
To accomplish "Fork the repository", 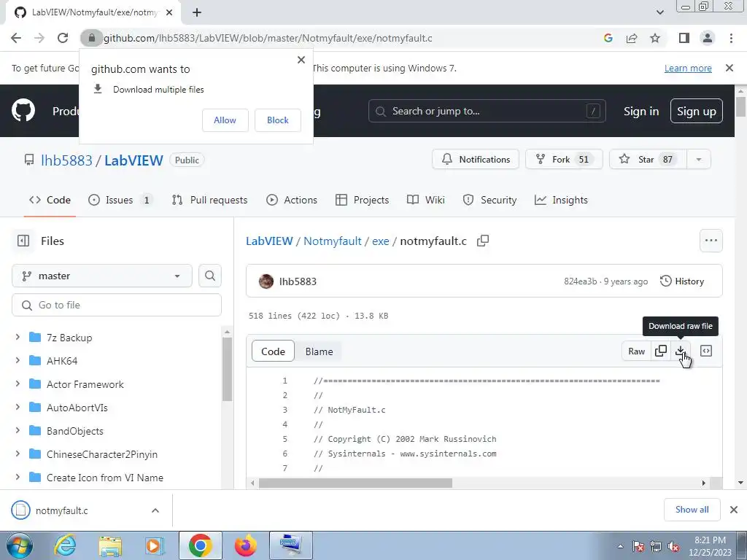I will (x=564, y=159).
